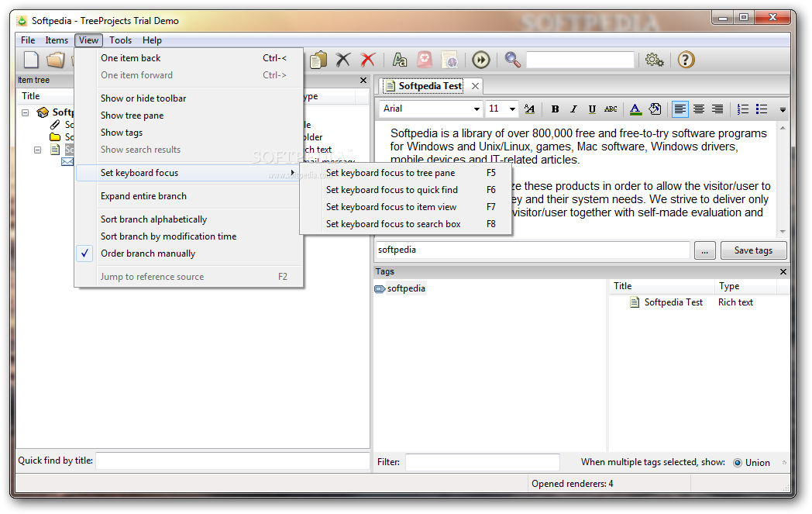
Task: Choose Sort branch by modification time
Action: [188, 236]
